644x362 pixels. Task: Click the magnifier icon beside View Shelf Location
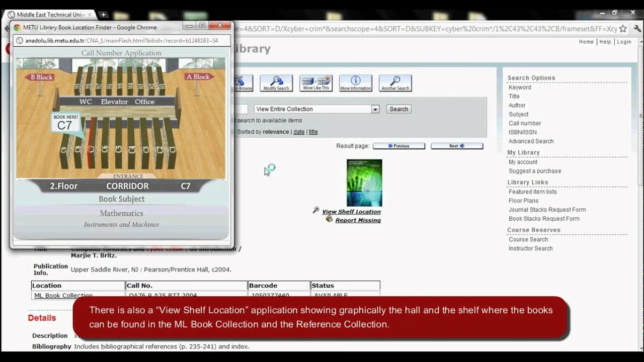pos(316,210)
